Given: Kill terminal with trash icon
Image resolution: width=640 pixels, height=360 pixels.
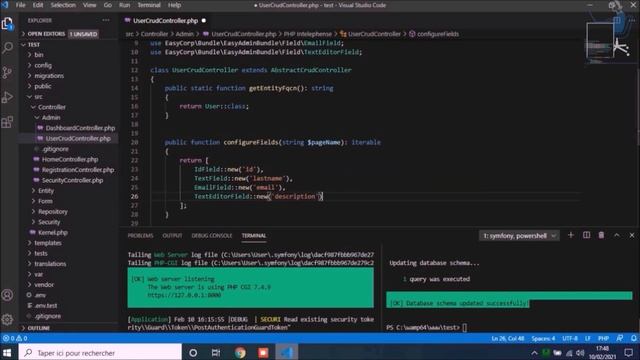Looking at the screenshot, I should (601, 235).
